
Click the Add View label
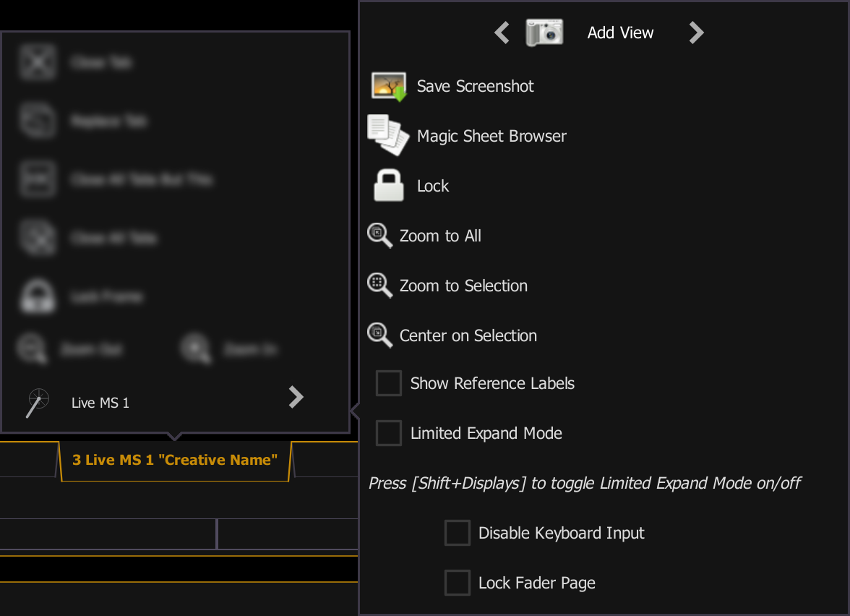point(620,33)
